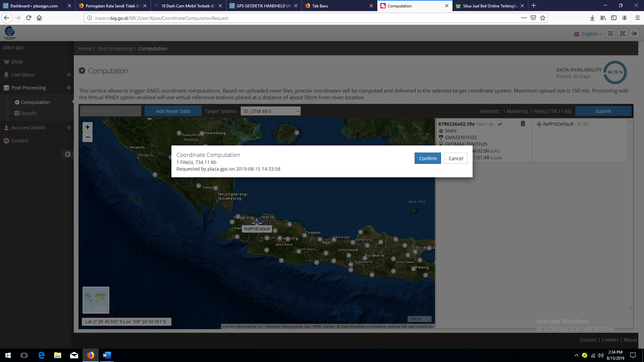Switch to the Dashboard plazagps.com tab
Image resolution: width=644 pixels, height=362 pixels.
point(34,6)
